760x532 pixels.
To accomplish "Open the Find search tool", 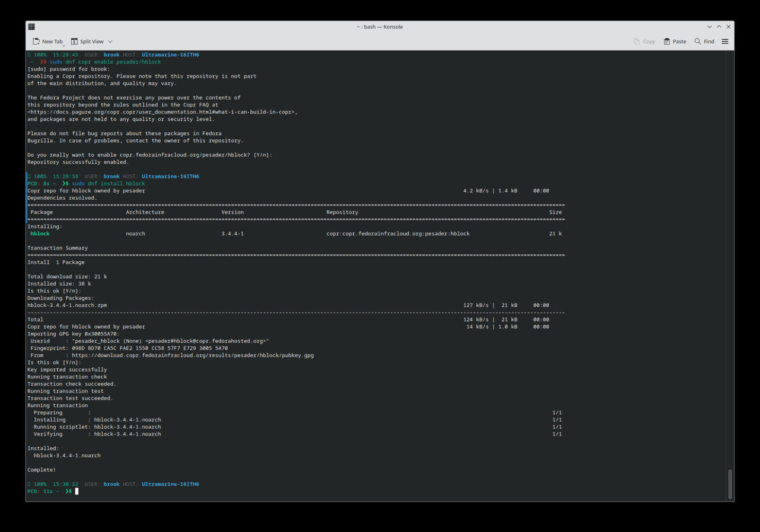I will (x=704, y=41).
